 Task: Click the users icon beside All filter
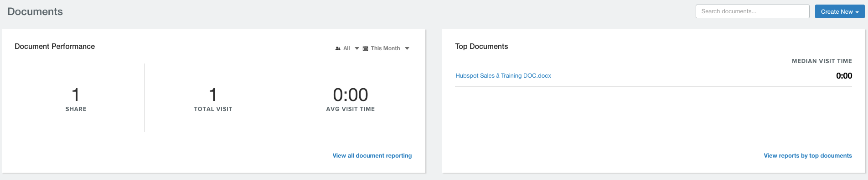click(x=338, y=48)
